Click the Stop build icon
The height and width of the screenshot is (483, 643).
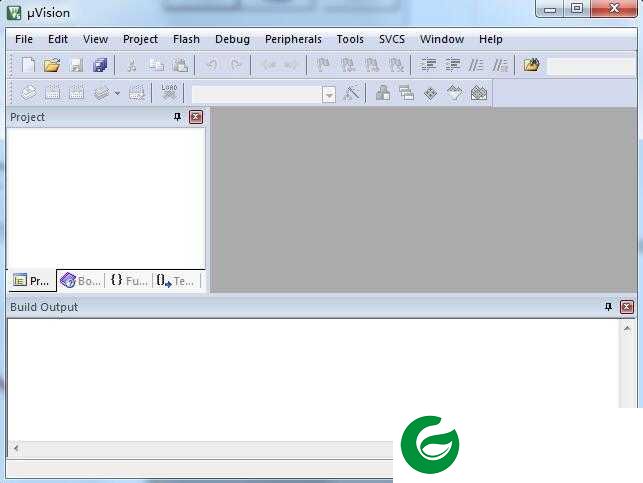(x=137, y=93)
